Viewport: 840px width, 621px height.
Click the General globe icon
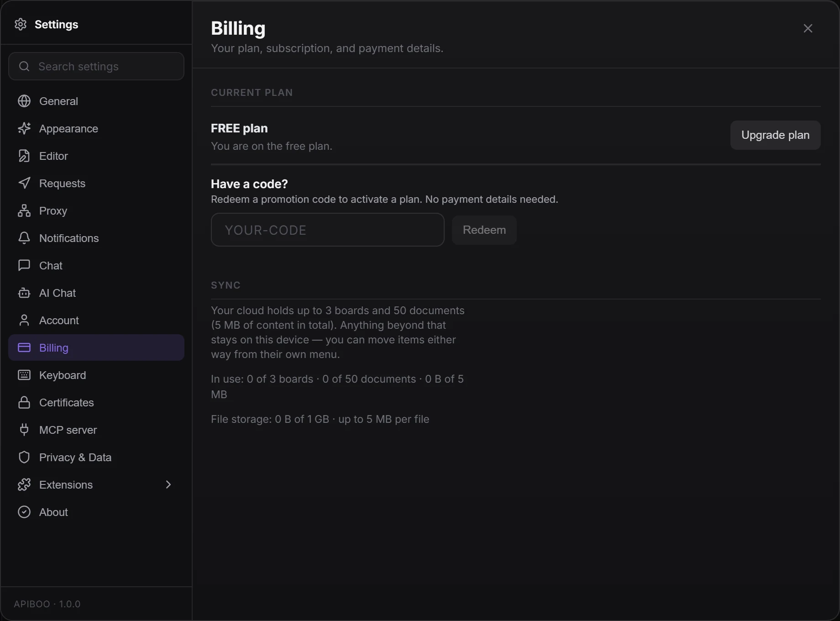[x=24, y=101]
